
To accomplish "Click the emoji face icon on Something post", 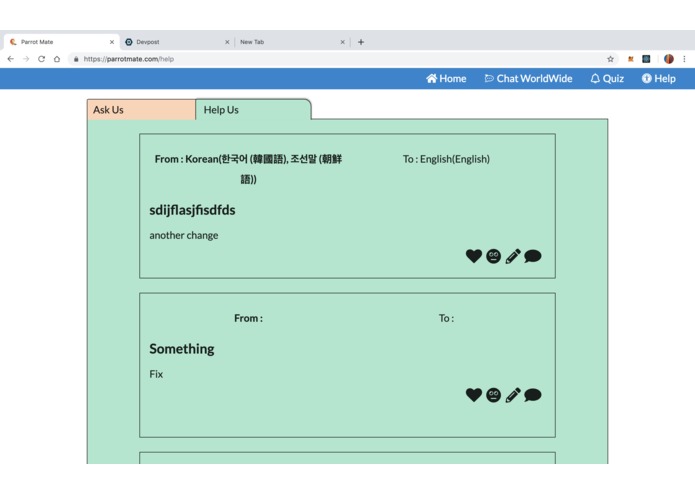I will coord(493,395).
